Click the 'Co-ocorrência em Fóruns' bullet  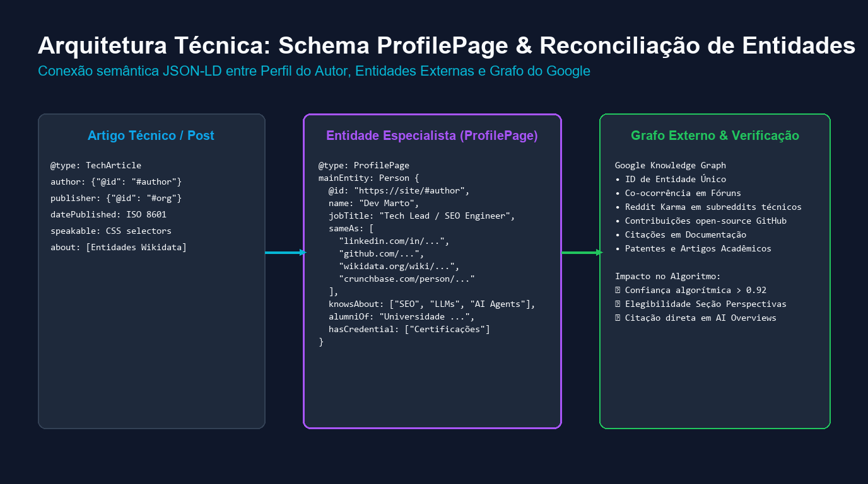pyautogui.click(x=678, y=193)
